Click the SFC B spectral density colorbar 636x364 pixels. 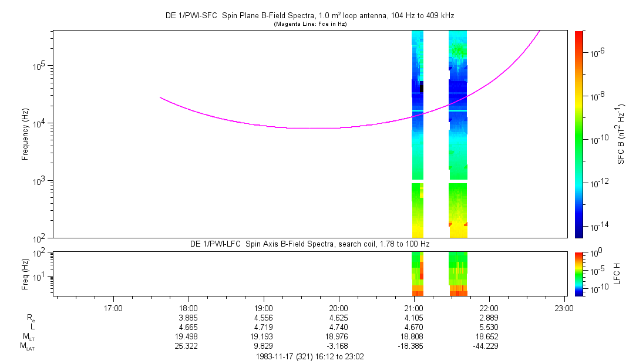tap(579, 134)
